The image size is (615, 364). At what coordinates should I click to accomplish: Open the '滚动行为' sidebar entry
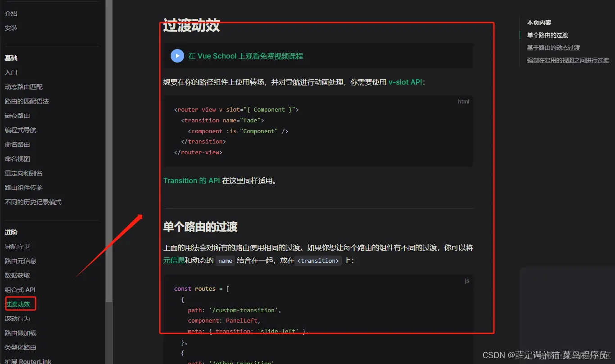point(17,319)
